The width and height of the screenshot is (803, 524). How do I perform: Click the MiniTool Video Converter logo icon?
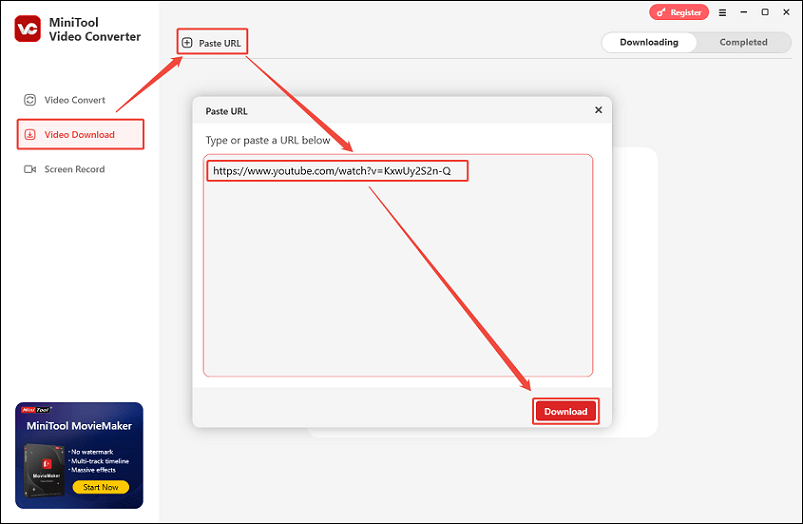pos(27,28)
